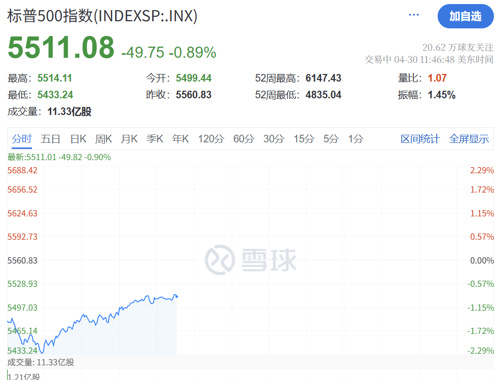Click the 加自选 add to watchlist button
Viewport: 500px width, 380px height.
(x=465, y=16)
